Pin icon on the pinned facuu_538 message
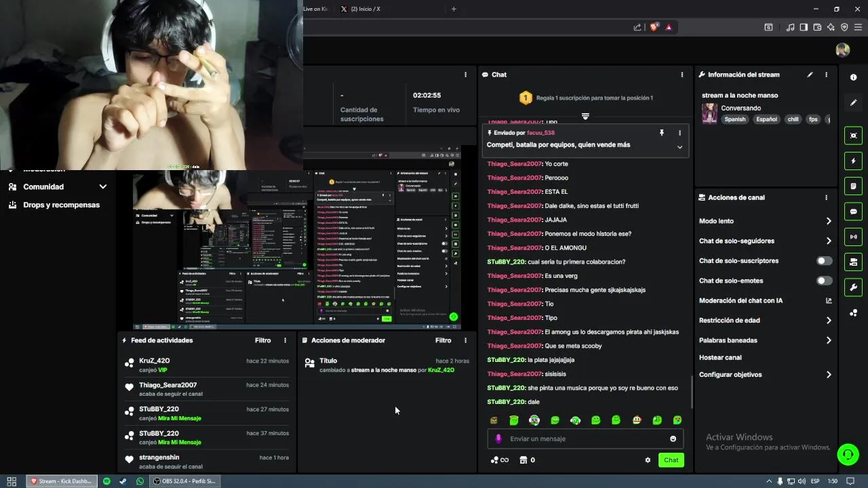The image size is (868, 488). pyautogui.click(x=662, y=133)
